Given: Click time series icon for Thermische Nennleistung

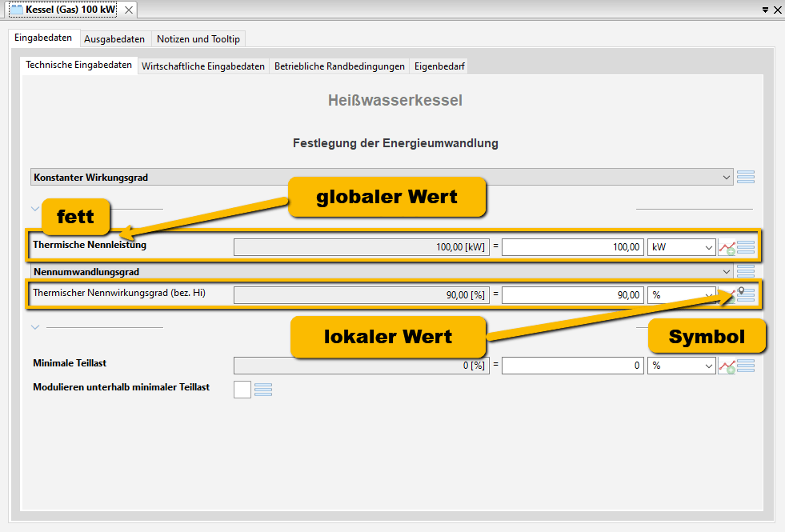Looking at the screenshot, I should 727,248.
